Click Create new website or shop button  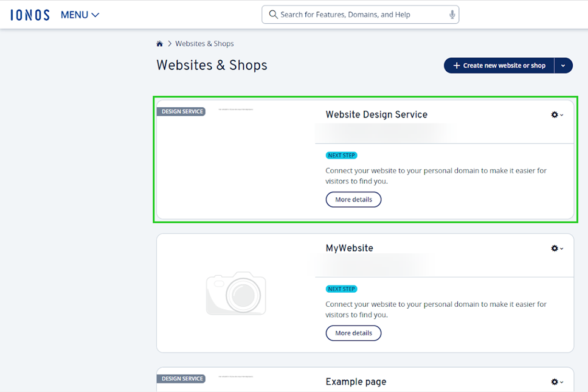coord(499,65)
